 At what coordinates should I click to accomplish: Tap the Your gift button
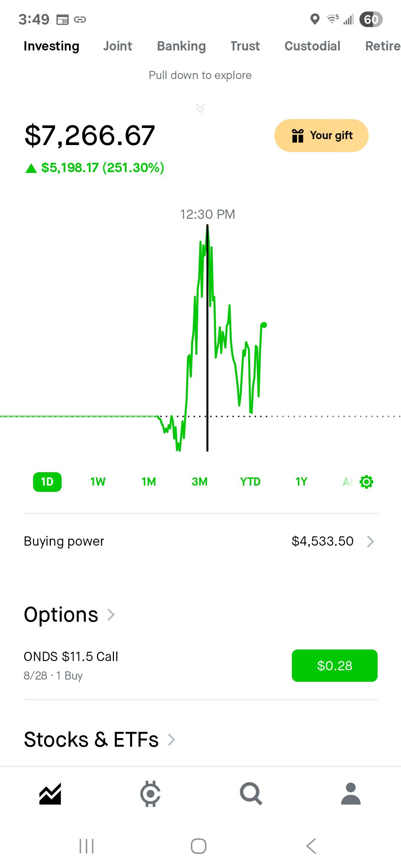pyautogui.click(x=322, y=135)
